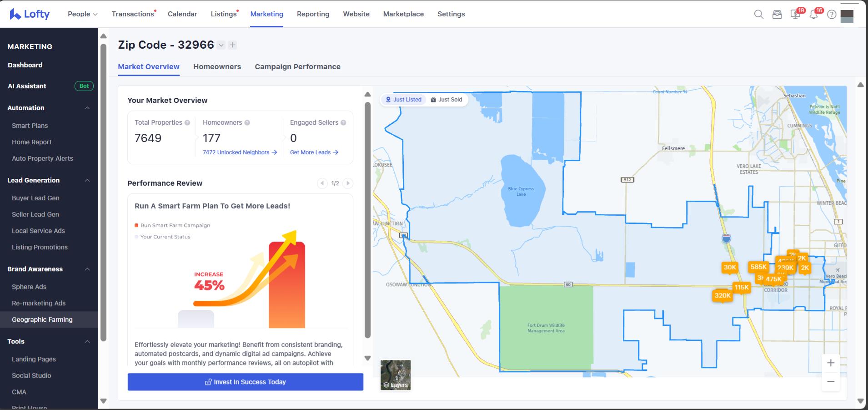Image resolution: width=868 pixels, height=410 pixels.
Task: Open the Website menu
Action: pyautogui.click(x=356, y=14)
